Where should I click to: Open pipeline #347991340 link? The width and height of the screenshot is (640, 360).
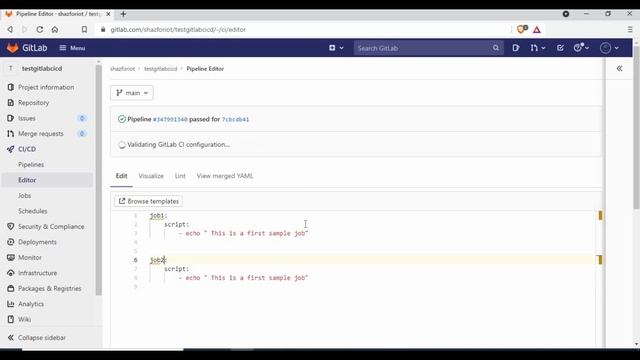pos(170,120)
